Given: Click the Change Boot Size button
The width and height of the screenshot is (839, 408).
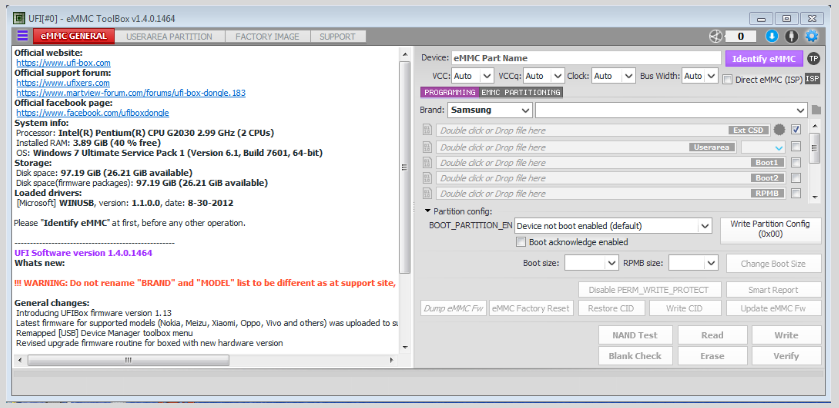Looking at the screenshot, I should click(773, 263).
